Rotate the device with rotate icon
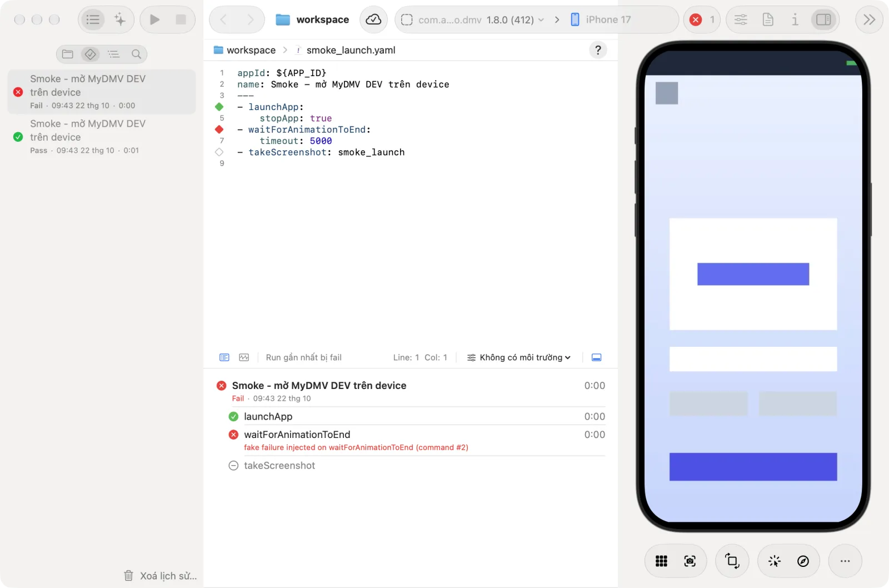889x588 pixels. (732, 561)
